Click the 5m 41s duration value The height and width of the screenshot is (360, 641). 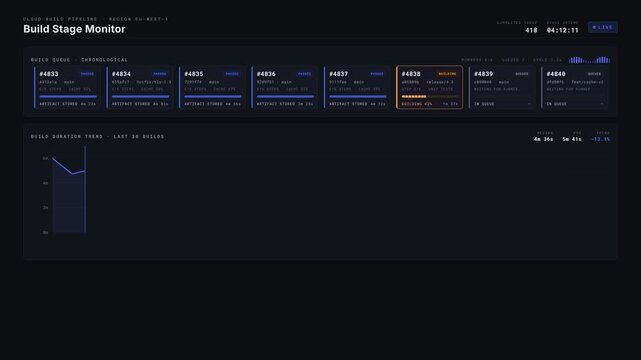tap(572, 139)
